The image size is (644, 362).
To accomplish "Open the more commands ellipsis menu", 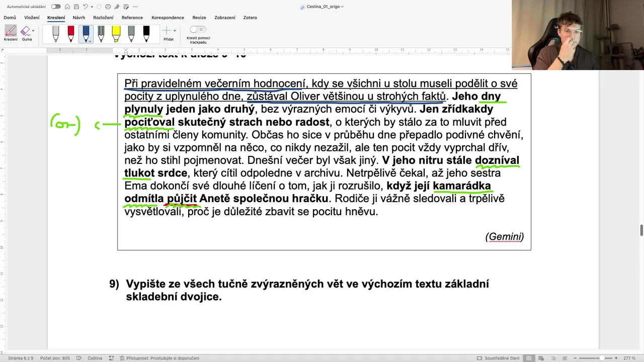I will 135,7.
